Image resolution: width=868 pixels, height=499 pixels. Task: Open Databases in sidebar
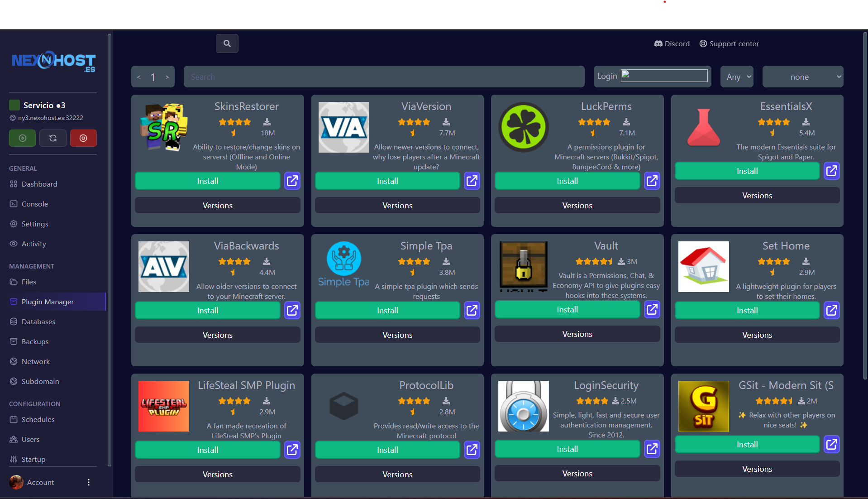(x=53, y=321)
